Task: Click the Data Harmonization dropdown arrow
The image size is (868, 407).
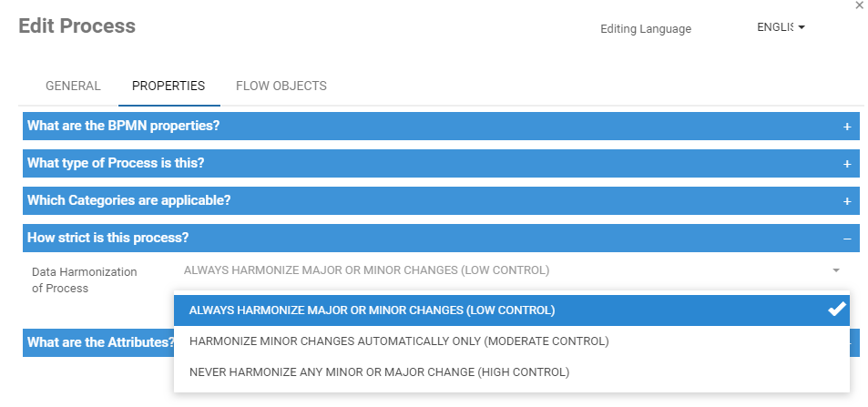Action: 835,270
